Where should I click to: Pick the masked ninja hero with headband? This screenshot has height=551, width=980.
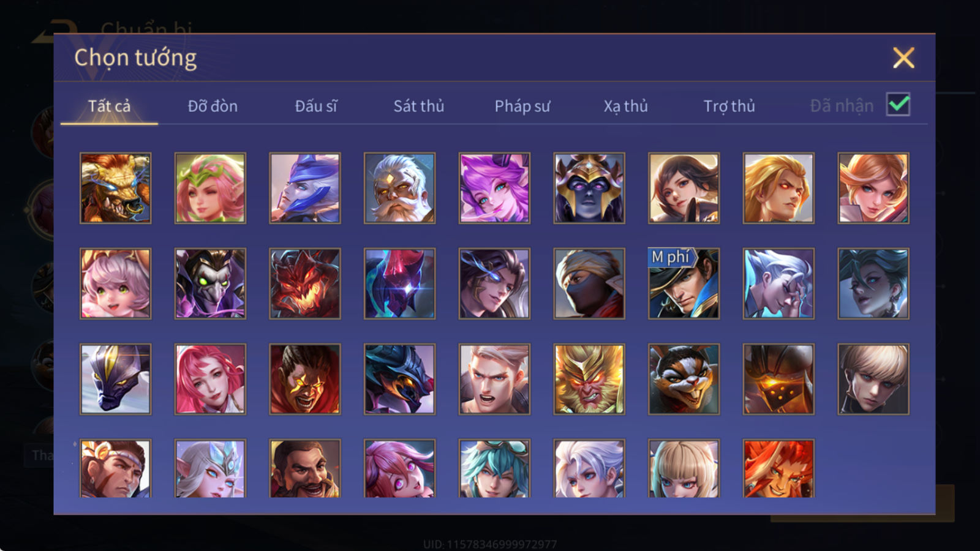(x=589, y=283)
